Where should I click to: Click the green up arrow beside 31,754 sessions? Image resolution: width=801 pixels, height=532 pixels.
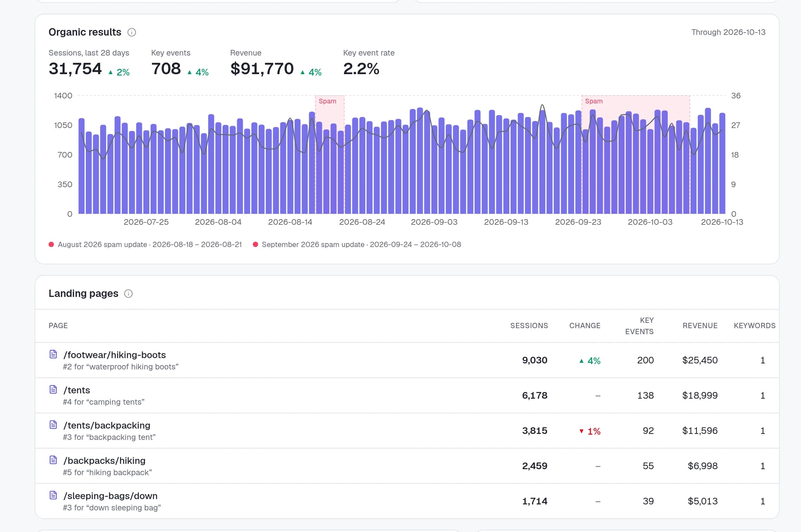tap(110, 72)
